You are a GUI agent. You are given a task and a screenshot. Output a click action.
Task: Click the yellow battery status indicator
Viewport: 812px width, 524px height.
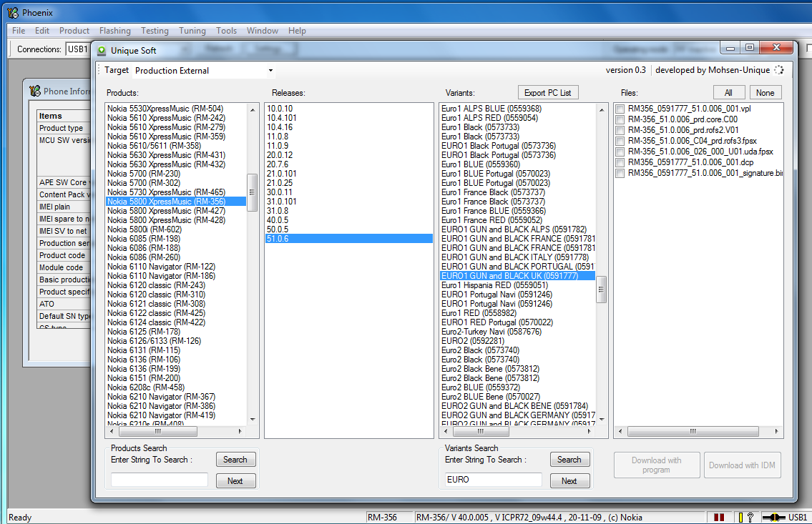point(740,517)
